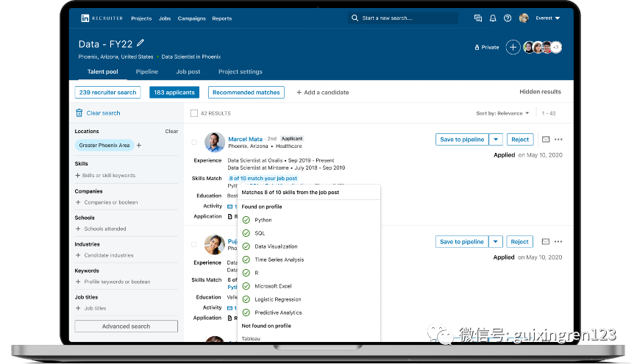The height and width of the screenshot is (364, 637).
Task: Expand the Save to pipeline dropdown arrow for Marcel
Action: point(496,139)
